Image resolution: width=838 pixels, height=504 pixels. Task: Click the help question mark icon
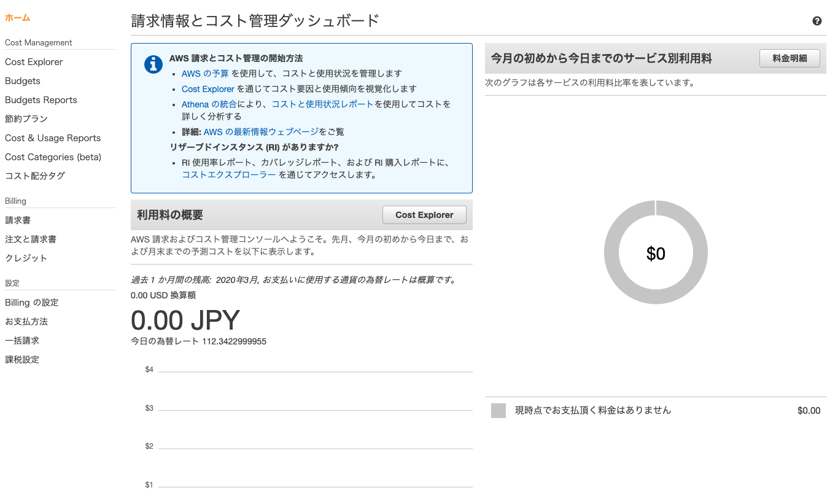(817, 21)
